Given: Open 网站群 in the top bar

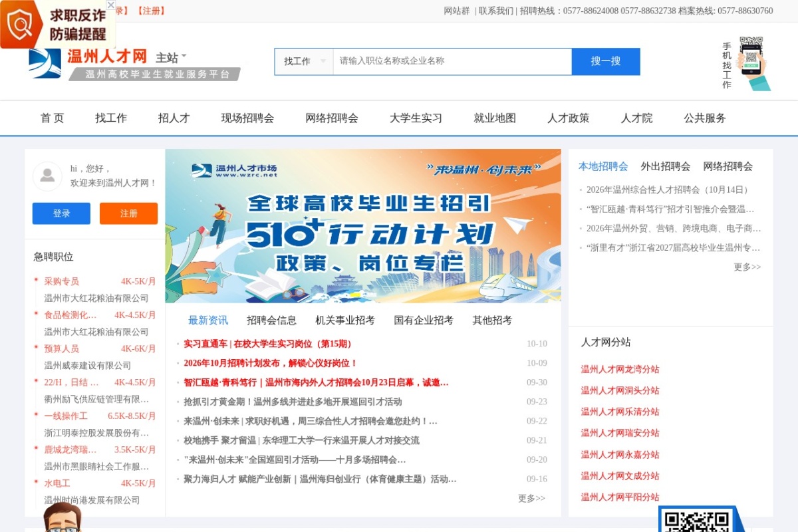Looking at the screenshot, I should coord(457,11).
